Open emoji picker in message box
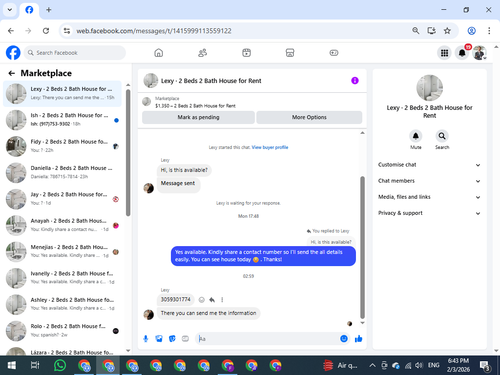 [344, 339]
